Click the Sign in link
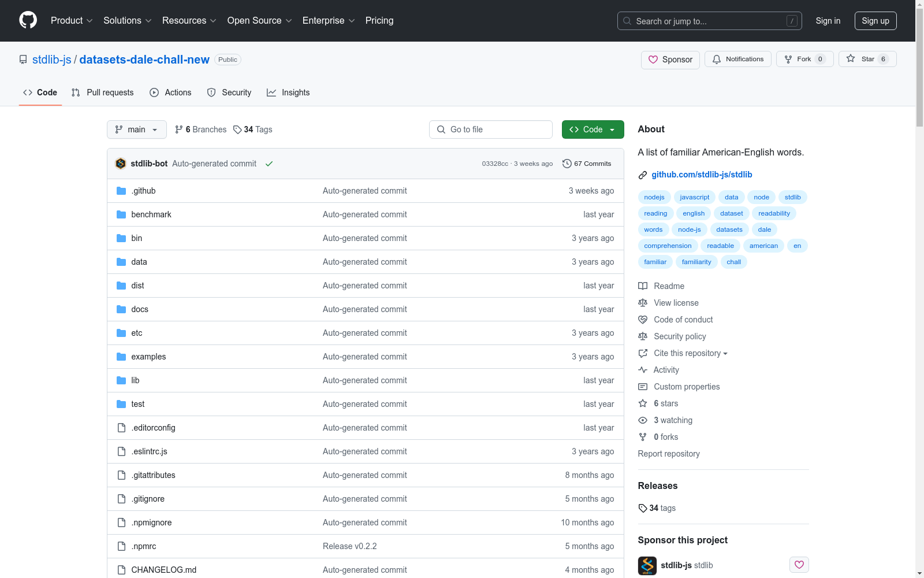The width and height of the screenshot is (924, 578). pyautogui.click(x=828, y=21)
